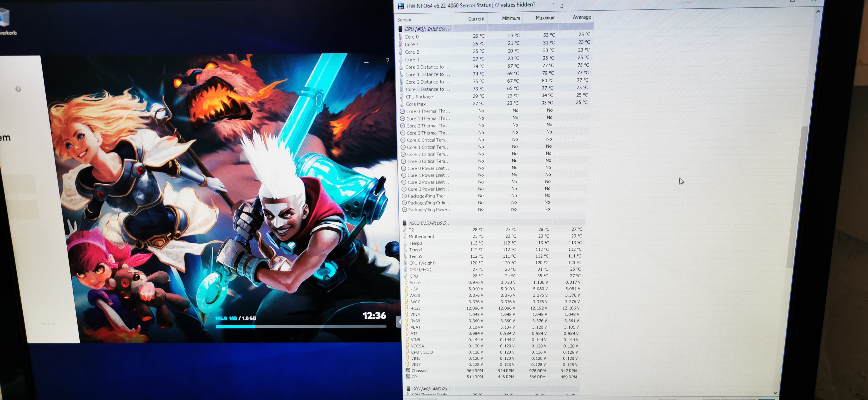This screenshot has height=400, width=868.
Task: Click the installer's question mark help icon
Action: pos(388,61)
